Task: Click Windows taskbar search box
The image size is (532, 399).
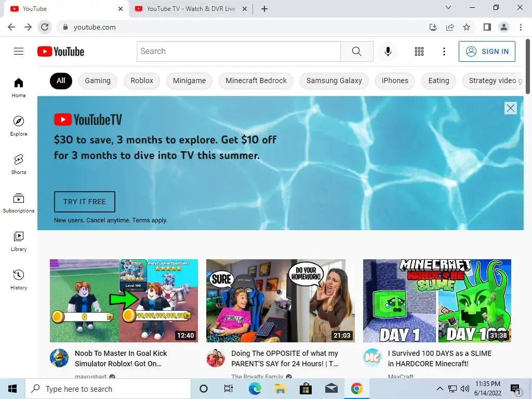Action: click(108, 389)
